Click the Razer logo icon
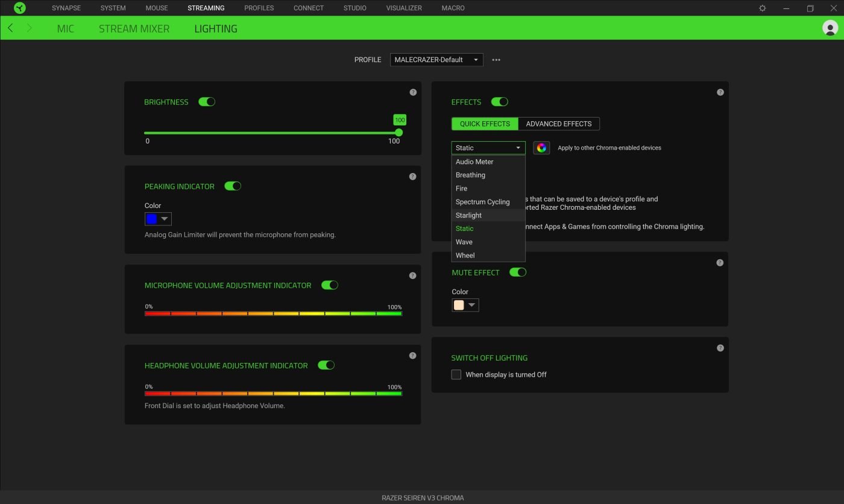The width and height of the screenshot is (844, 504). (x=20, y=8)
